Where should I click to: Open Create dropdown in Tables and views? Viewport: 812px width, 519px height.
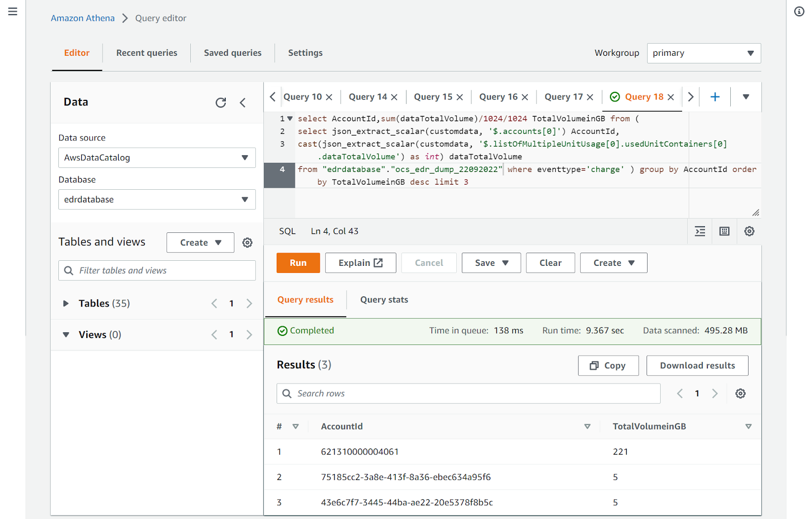200,243
